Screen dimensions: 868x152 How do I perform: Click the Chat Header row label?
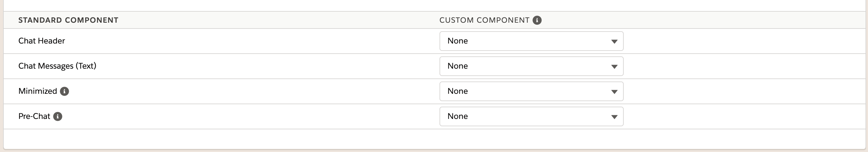(x=41, y=41)
